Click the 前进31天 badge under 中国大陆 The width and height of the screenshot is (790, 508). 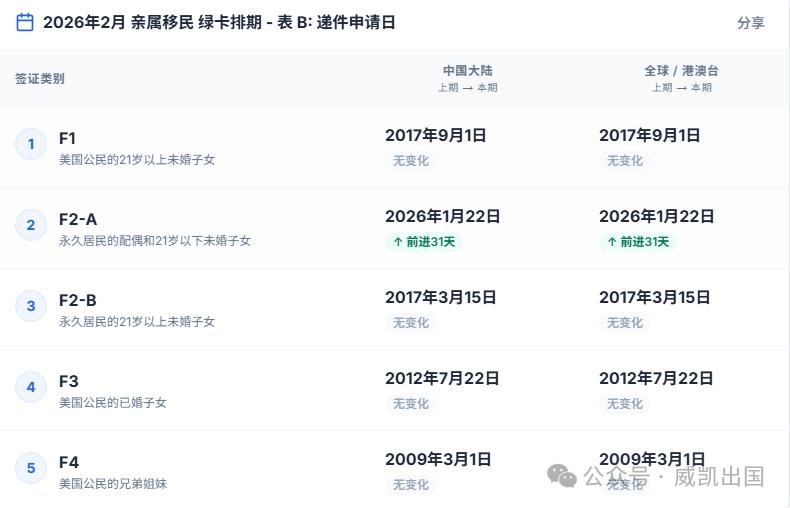coord(424,242)
